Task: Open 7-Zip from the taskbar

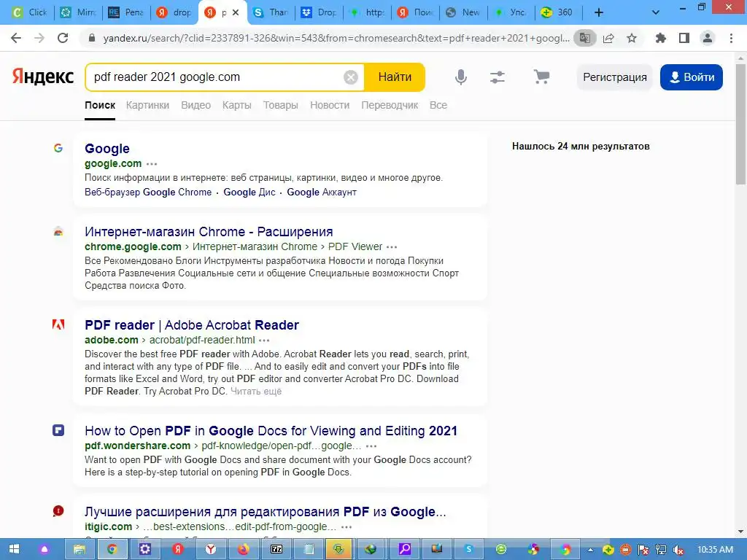Action: click(276, 549)
